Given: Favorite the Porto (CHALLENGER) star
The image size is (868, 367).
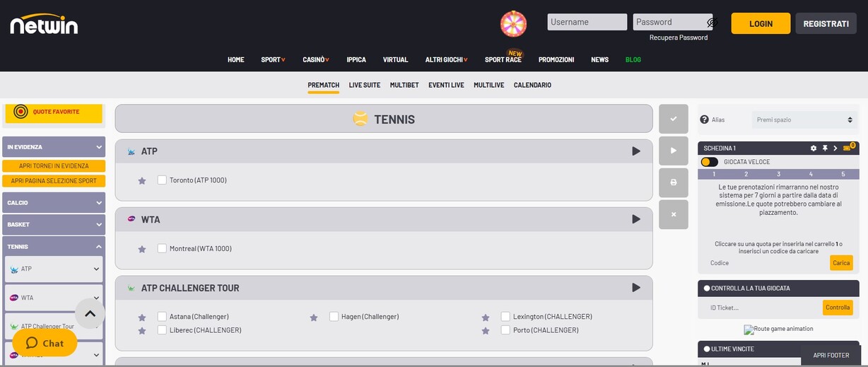Looking at the screenshot, I should 486,330.
